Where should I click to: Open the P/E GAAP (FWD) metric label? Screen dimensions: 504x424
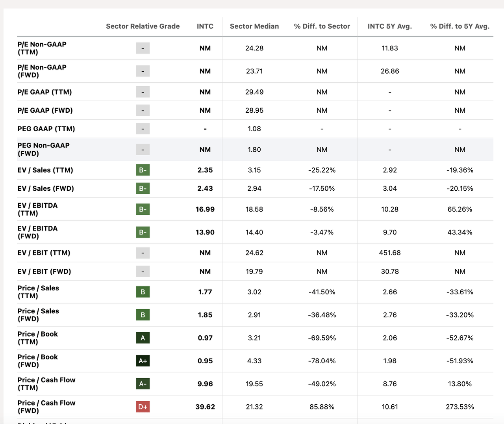tap(45, 110)
